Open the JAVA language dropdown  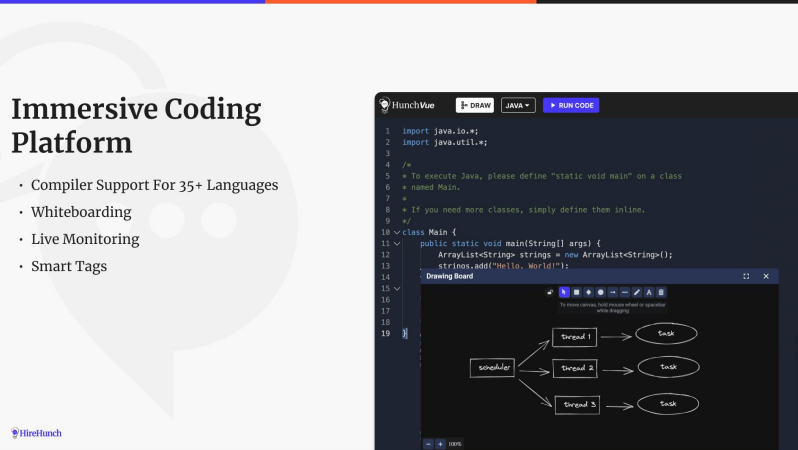518,105
